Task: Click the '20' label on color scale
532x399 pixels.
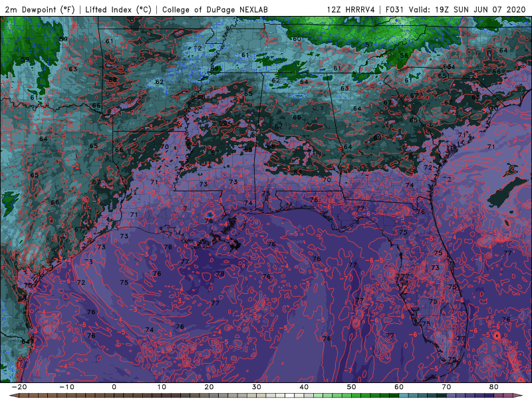Action: coord(209,387)
